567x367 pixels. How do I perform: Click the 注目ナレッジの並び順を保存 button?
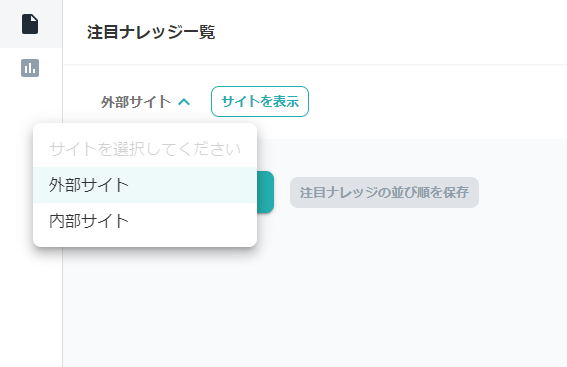[x=384, y=192]
